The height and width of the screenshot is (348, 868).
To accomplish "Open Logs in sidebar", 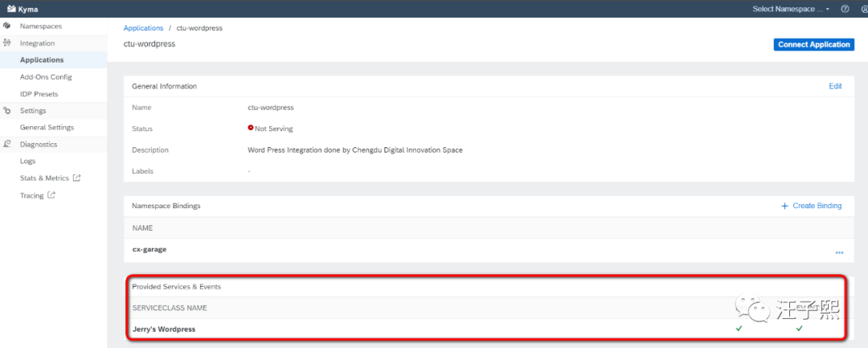I will pyautogui.click(x=27, y=161).
